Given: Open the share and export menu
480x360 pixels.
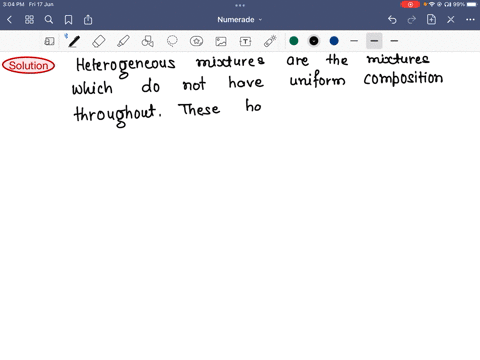Looking at the screenshot, I should (88, 20).
